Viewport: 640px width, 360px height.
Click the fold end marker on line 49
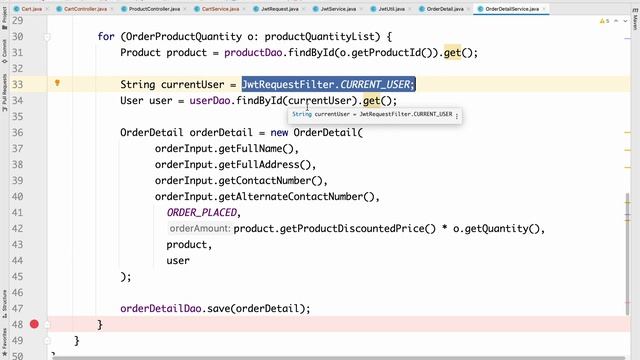(x=47, y=341)
